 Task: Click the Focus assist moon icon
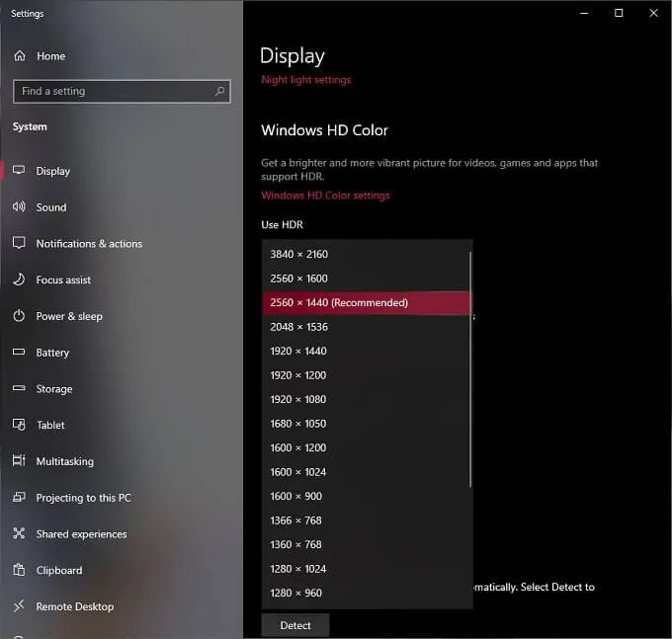click(19, 280)
